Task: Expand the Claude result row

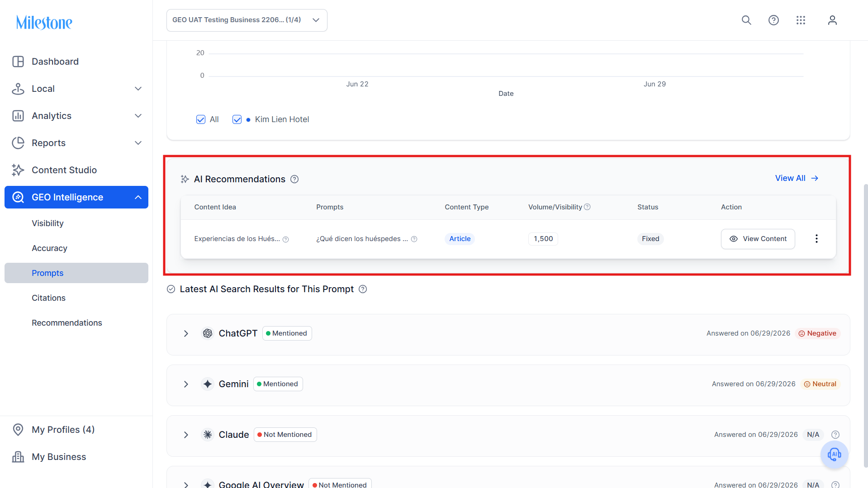Action: coord(186,435)
